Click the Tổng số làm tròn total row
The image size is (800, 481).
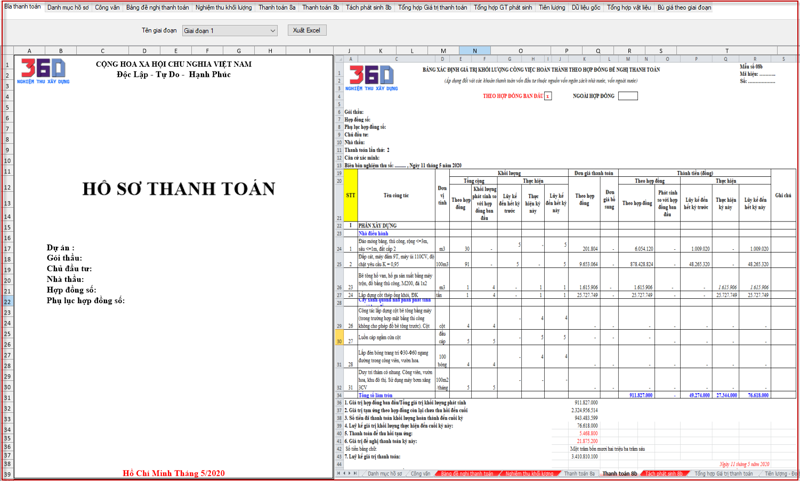tap(569, 395)
